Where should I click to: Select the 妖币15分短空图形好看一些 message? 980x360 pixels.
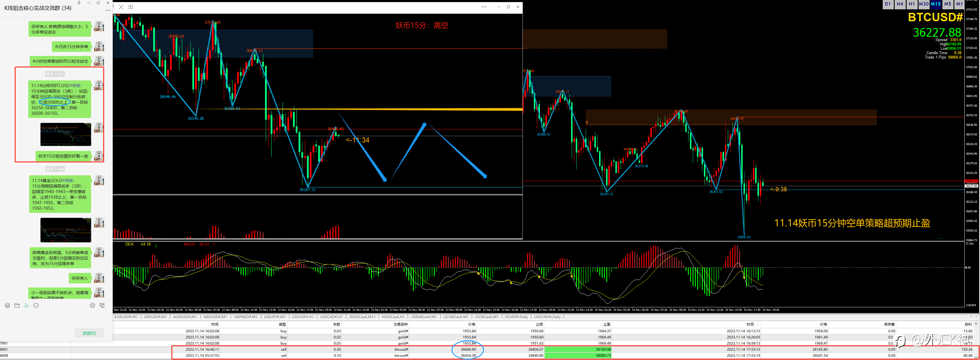coord(63,156)
